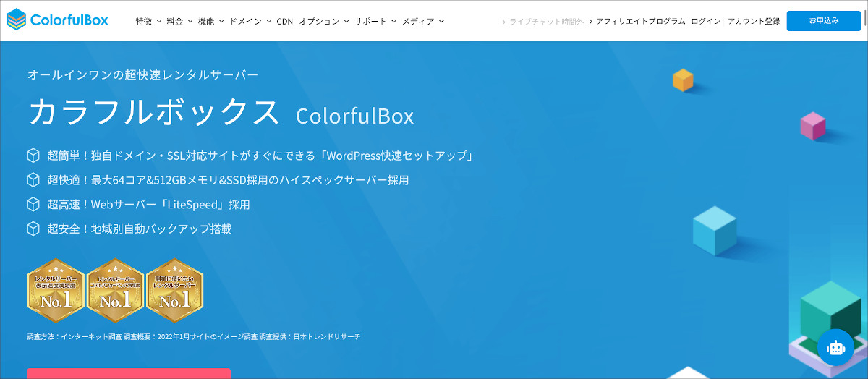Expand the ドメイン dropdown menu
Viewport: 868px width, 379px height.
(250, 21)
